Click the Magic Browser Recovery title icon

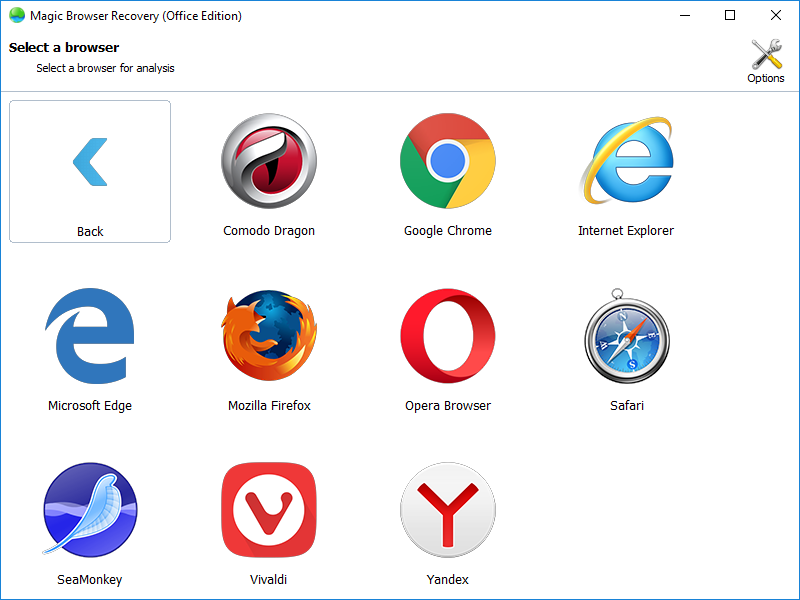pyautogui.click(x=17, y=15)
